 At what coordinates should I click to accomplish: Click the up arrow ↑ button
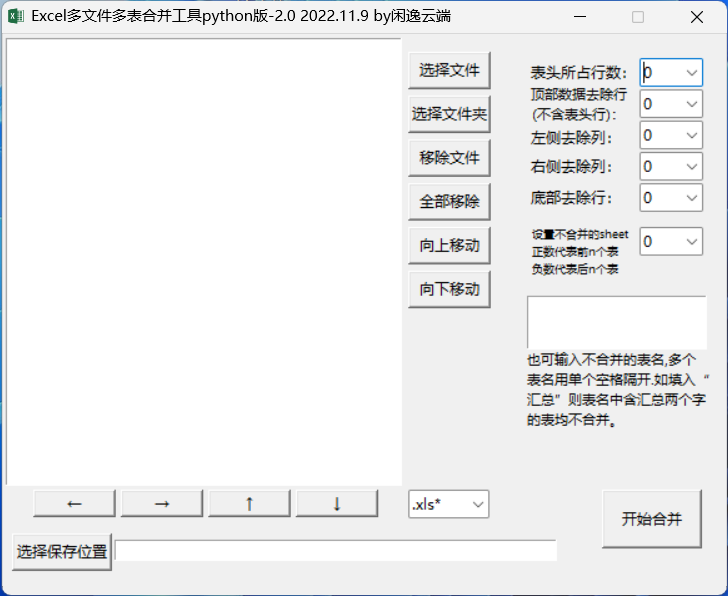tap(249, 504)
